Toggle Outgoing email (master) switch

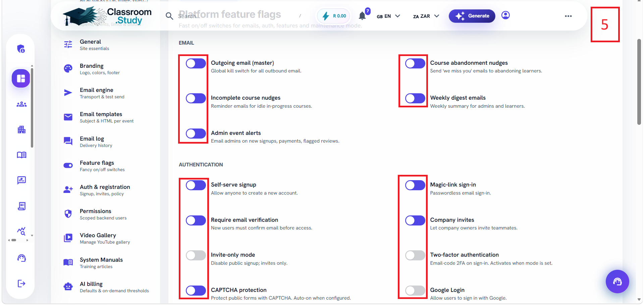196,63
